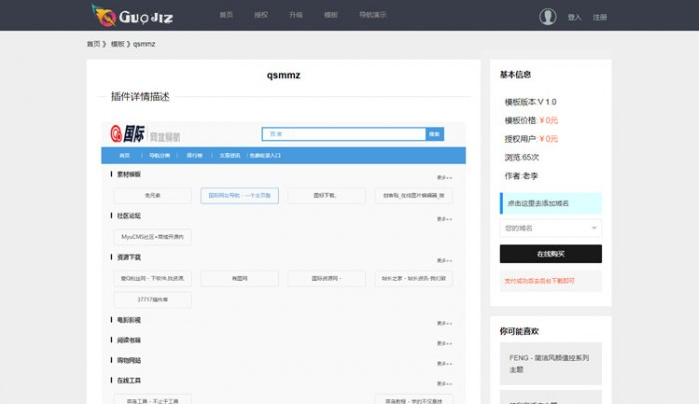Click the 你可能喜欢 heading
This screenshot has height=404, width=699.
[519, 331]
